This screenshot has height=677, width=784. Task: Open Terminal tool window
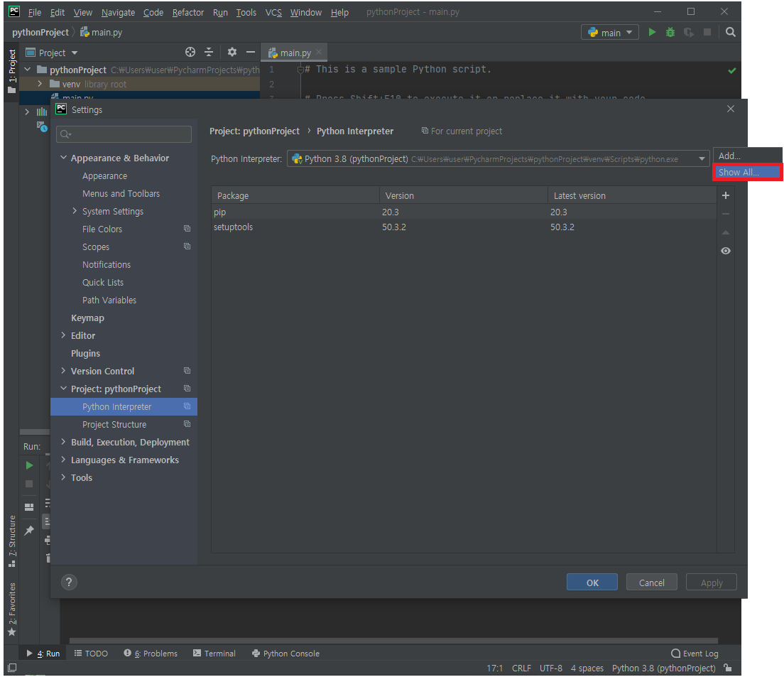pos(214,654)
